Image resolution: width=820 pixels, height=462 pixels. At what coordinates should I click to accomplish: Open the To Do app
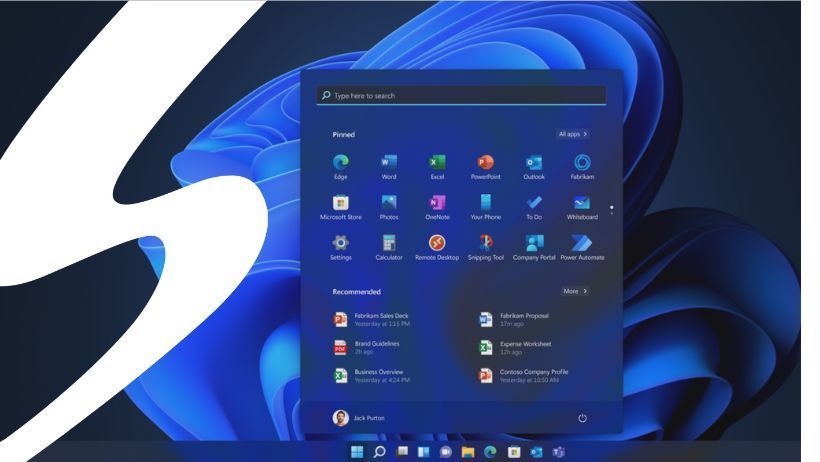534,207
